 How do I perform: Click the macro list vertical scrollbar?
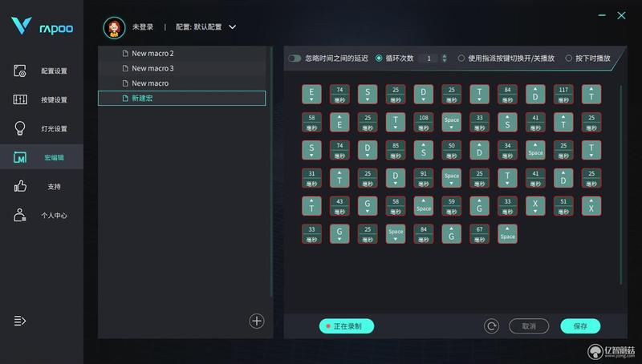coord(271,172)
